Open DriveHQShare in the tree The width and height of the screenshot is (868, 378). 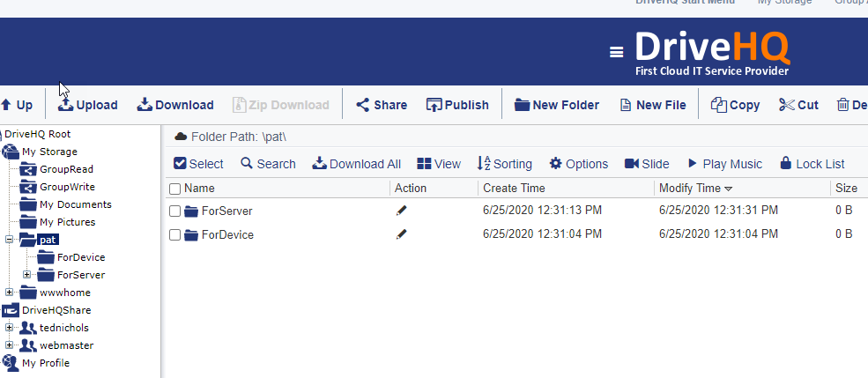coord(56,310)
